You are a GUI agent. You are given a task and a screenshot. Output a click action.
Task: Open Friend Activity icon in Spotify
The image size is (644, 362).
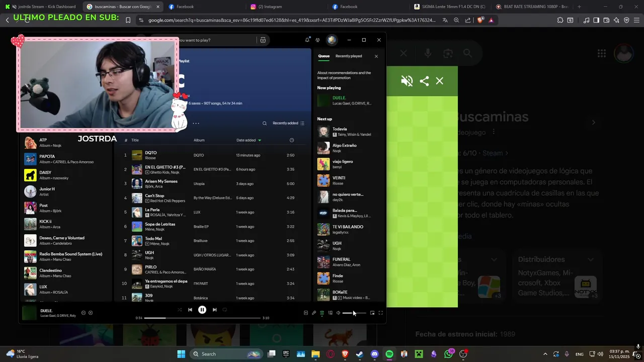click(318, 40)
